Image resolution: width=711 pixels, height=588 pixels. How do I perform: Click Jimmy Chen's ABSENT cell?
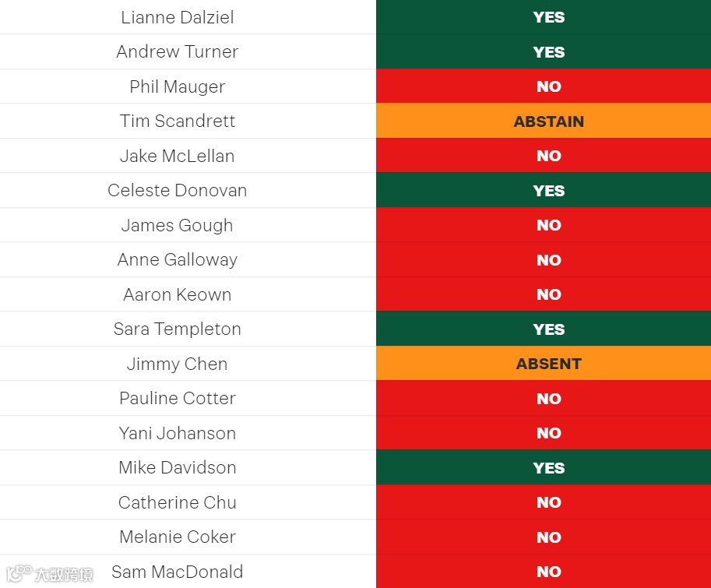544,364
